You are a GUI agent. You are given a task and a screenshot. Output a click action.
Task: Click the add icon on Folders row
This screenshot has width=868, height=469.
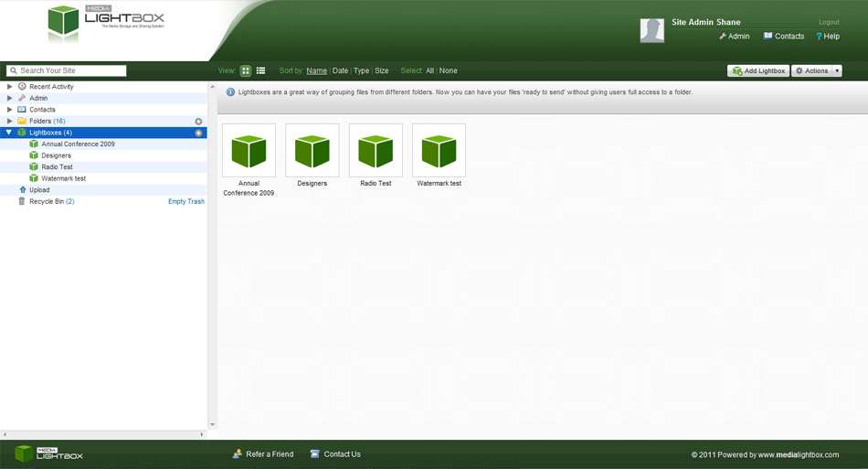pyautogui.click(x=198, y=122)
